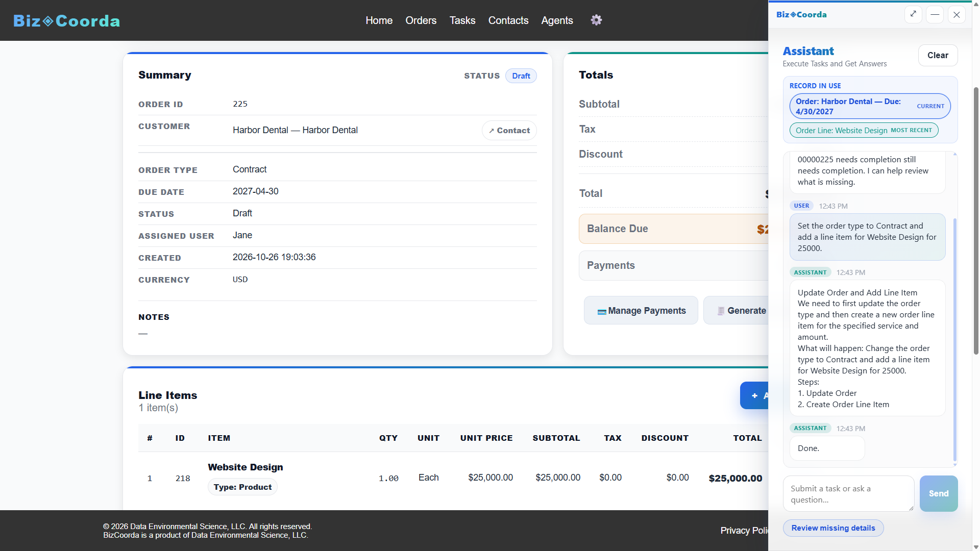Expand the assistant panel with the arrow icon

click(913, 14)
